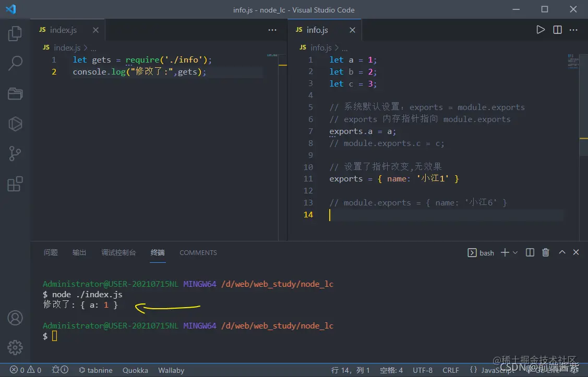Click the terminal prompt input cursor

[x=54, y=336]
